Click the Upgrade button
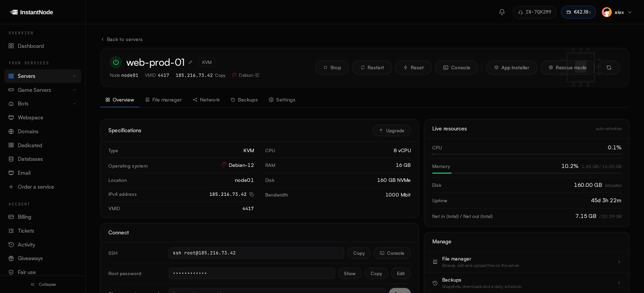This screenshot has height=293, width=644. [x=391, y=131]
